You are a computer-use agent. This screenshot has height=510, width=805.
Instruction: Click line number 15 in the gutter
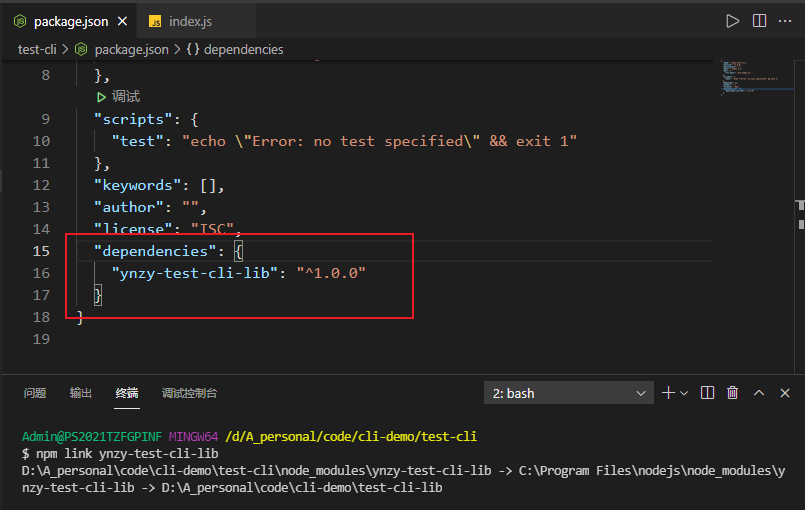pyautogui.click(x=41, y=251)
